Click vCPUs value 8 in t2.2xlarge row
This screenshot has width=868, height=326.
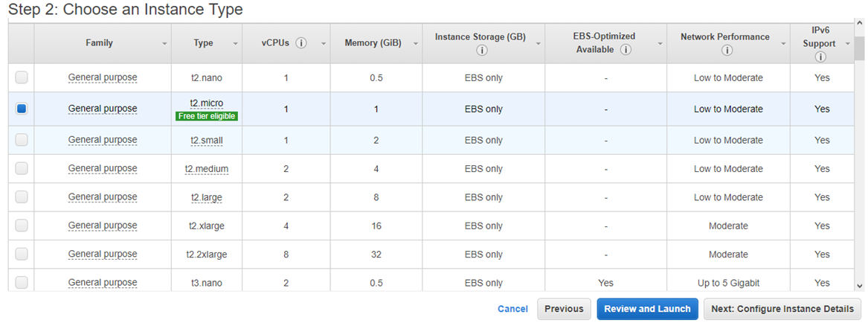click(x=286, y=255)
